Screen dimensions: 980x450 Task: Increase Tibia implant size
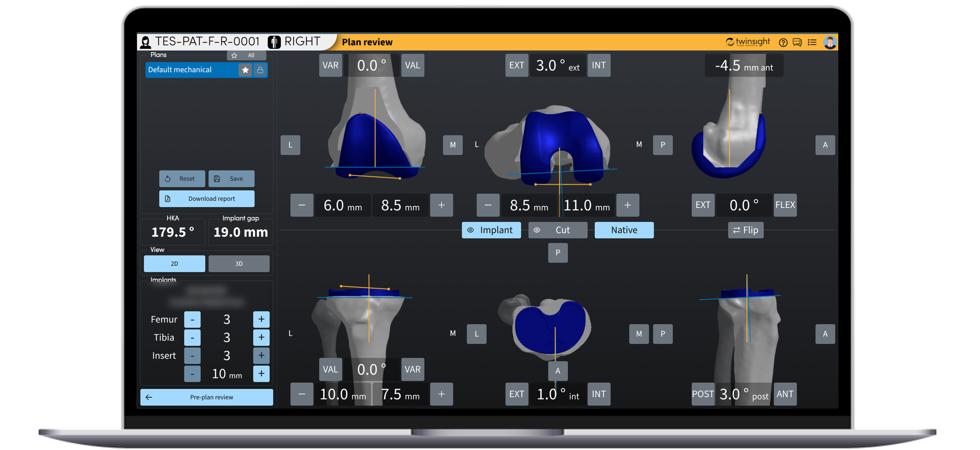point(261,337)
